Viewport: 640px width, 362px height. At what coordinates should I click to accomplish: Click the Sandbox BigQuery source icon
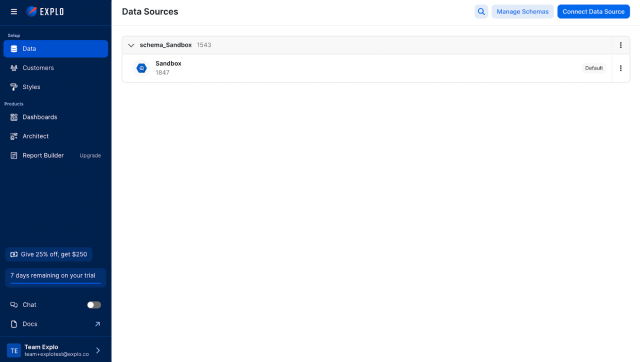pos(142,68)
